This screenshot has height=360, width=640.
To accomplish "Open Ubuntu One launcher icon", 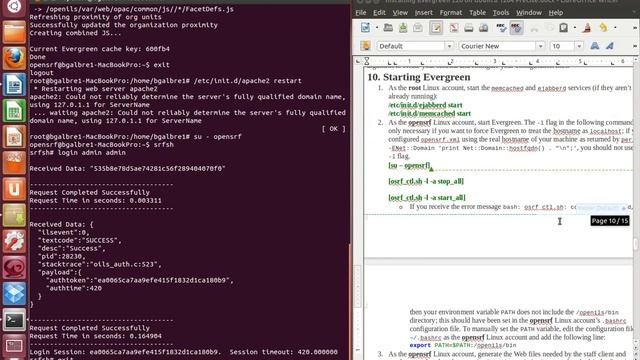I will tap(14, 189).
